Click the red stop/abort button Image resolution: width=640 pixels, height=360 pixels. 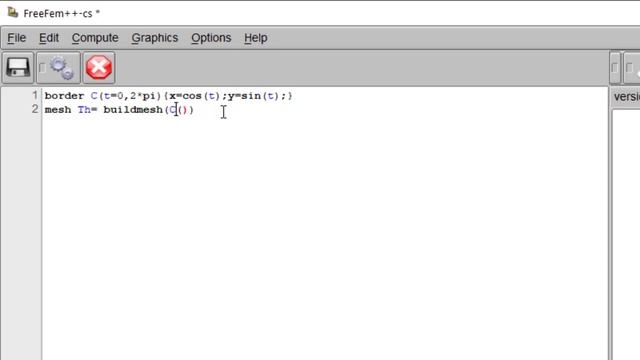tap(99, 67)
